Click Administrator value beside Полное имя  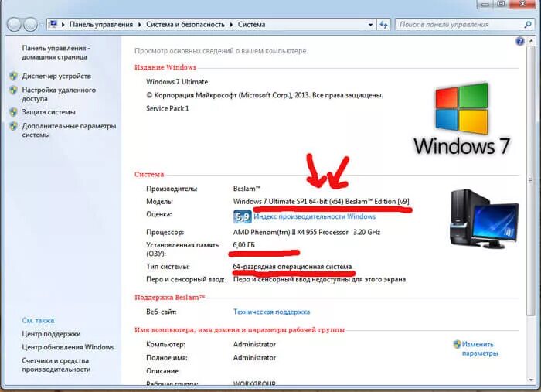(254, 358)
